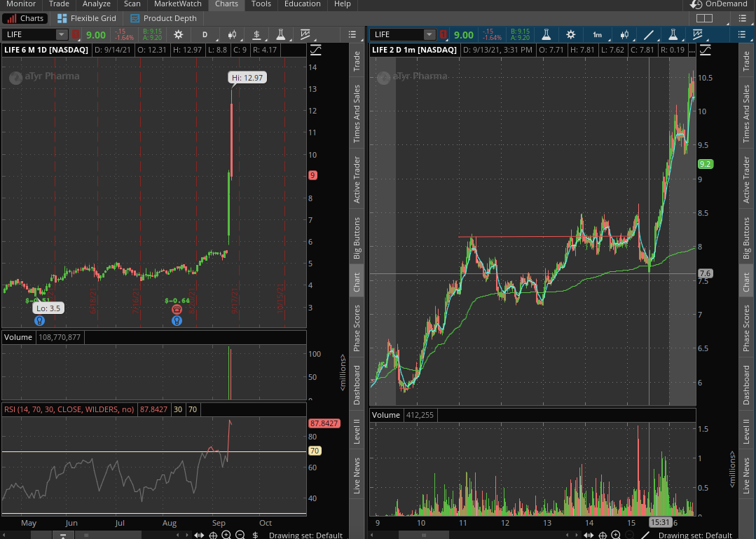Expand right chart LIFE symbol dropdown arrow
The height and width of the screenshot is (539, 756).
coord(429,35)
